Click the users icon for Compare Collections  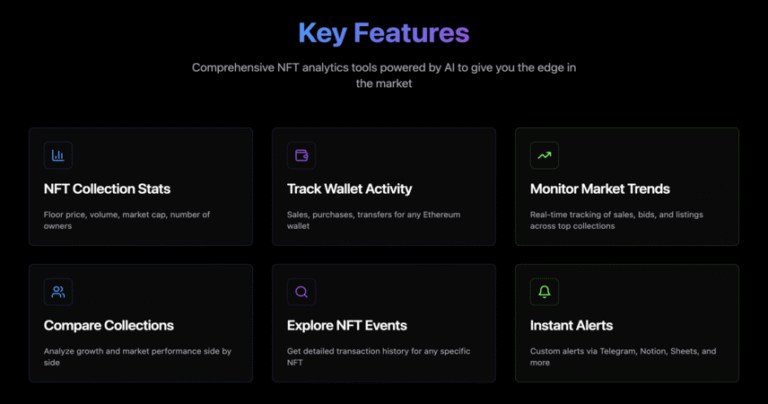click(x=58, y=292)
